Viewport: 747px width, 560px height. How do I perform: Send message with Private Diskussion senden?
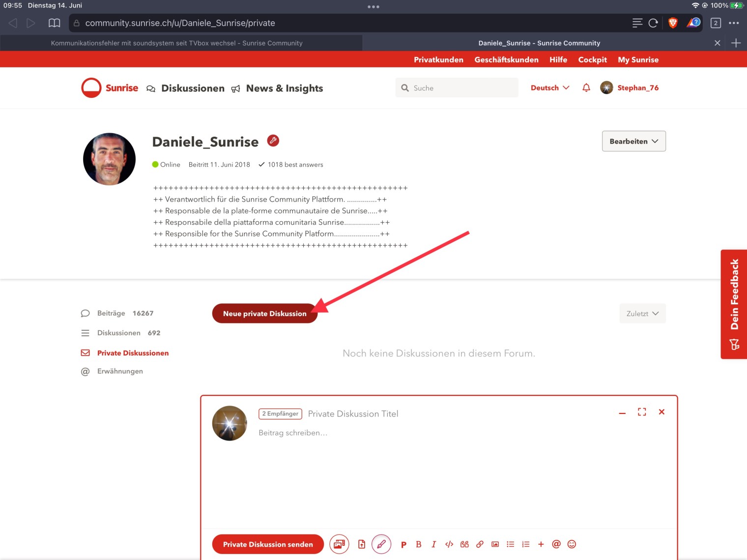pos(268,544)
